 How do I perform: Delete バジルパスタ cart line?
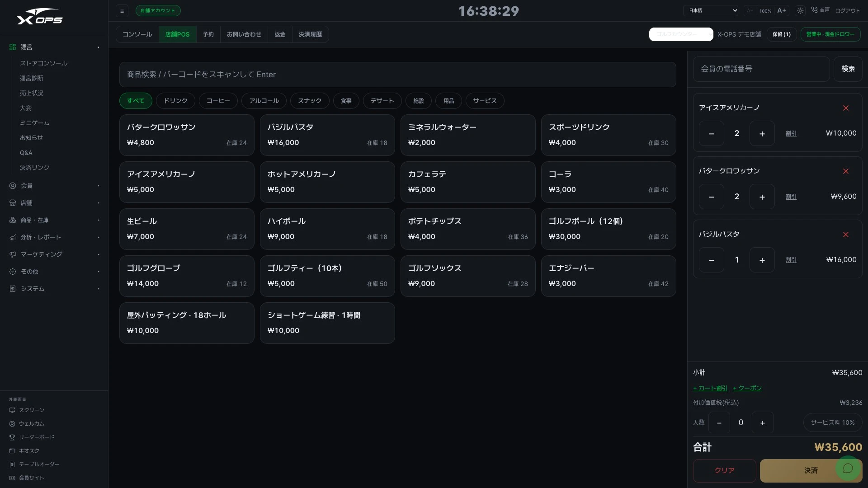coord(845,235)
